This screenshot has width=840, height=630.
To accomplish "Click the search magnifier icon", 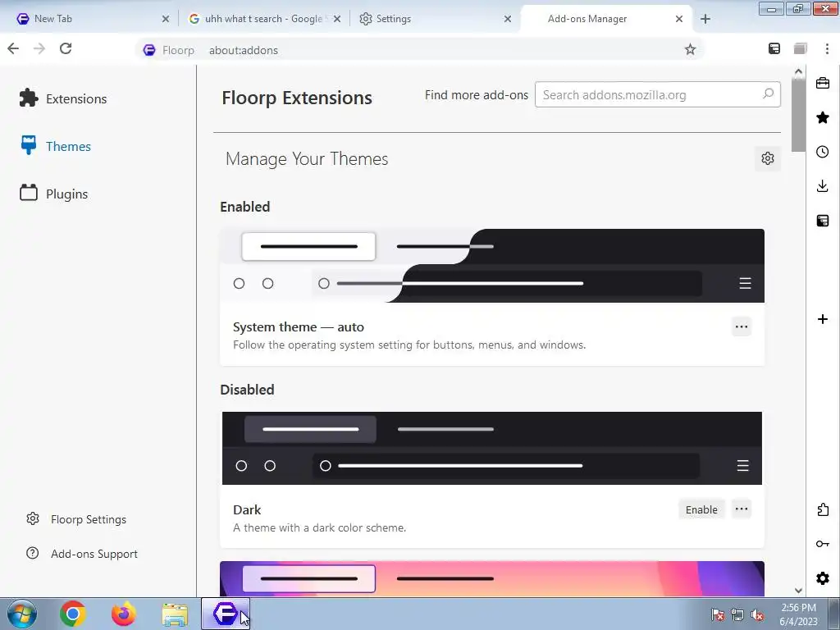I will [x=768, y=94].
